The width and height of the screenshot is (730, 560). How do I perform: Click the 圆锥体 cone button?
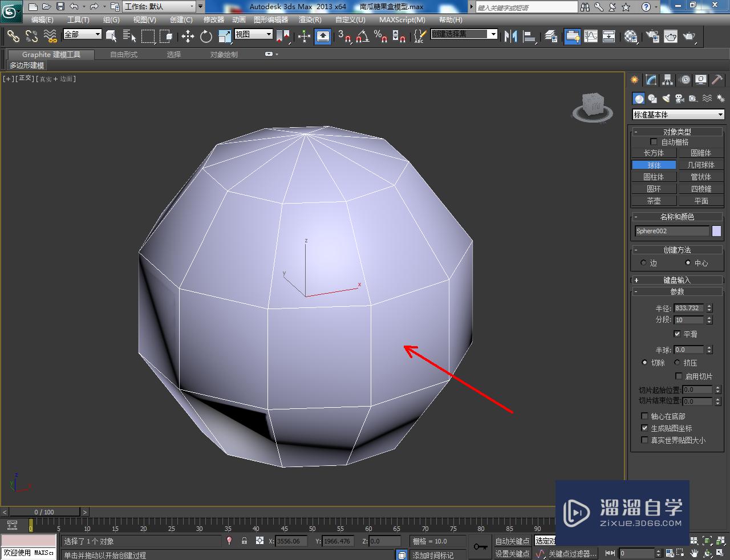(x=701, y=153)
